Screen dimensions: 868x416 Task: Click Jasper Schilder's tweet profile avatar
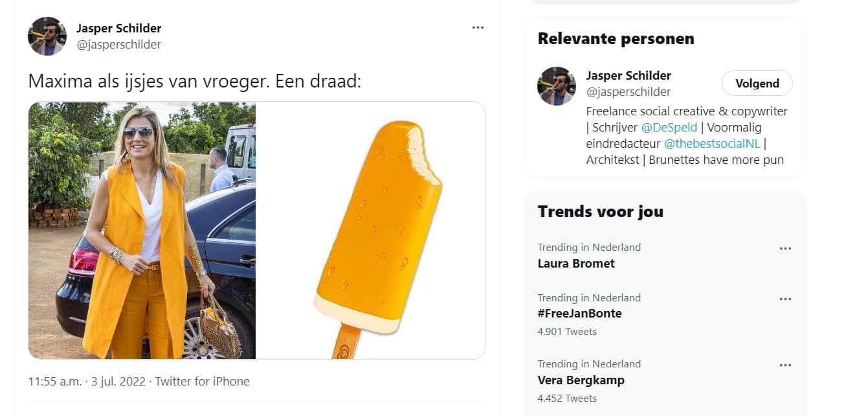pos(47,36)
